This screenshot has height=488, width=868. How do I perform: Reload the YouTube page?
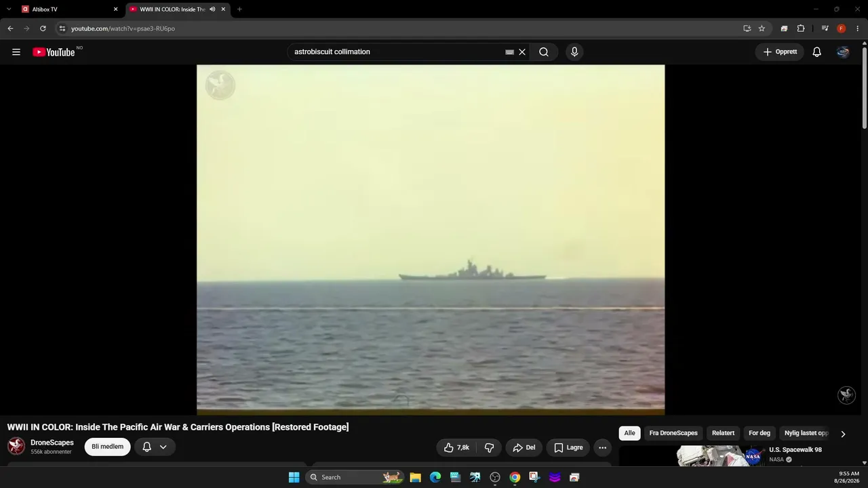point(43,28)
